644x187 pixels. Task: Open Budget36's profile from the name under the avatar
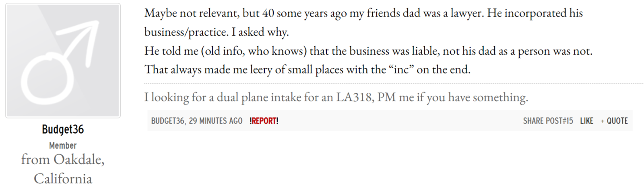click(63, 129)
